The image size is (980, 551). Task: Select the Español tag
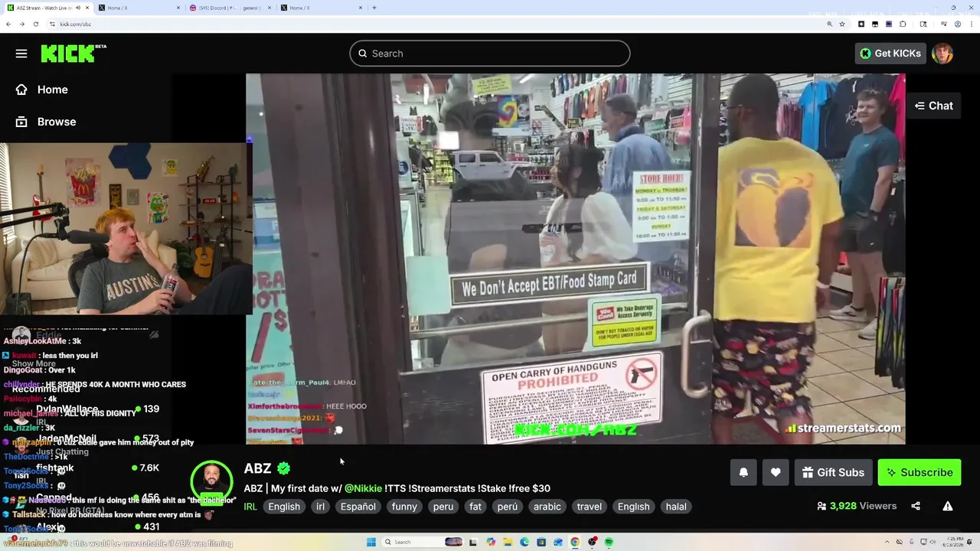pos(358,507)
